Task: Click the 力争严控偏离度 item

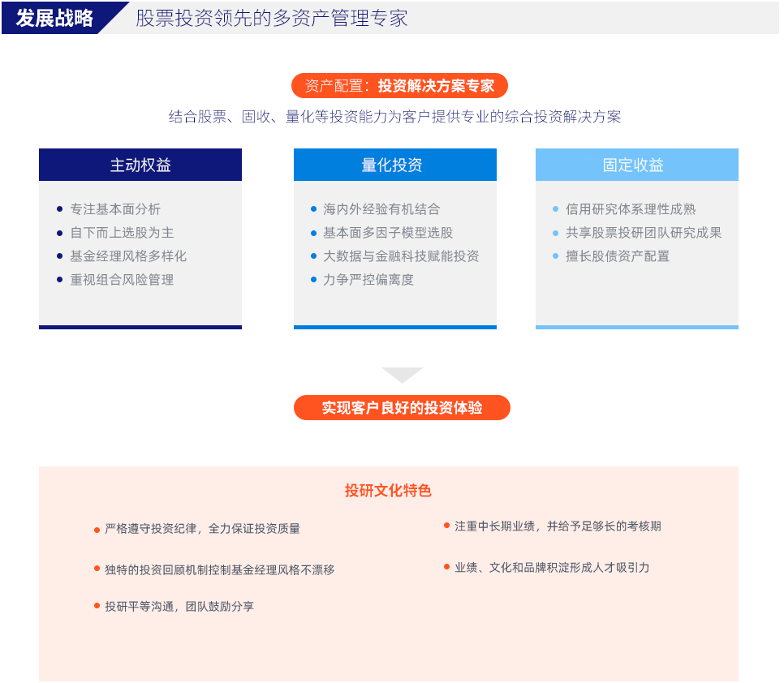Action: pyautogui.click(x=368, y=280)
